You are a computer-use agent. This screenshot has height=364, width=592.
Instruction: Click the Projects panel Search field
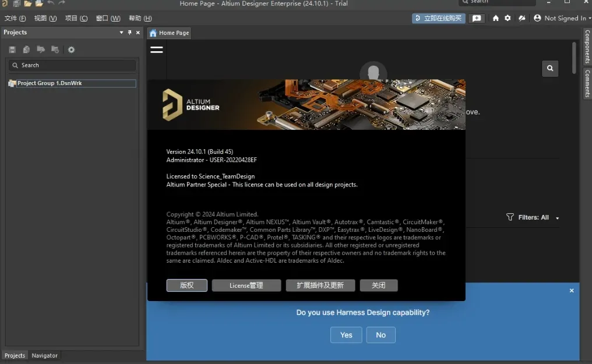pyautogui.click(x=72, y=65)
